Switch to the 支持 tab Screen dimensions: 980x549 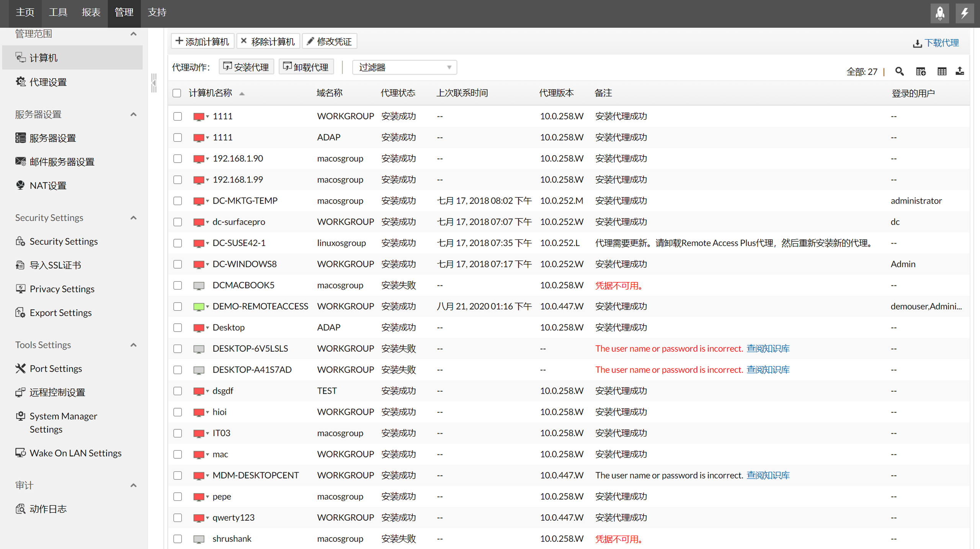pyautogui.click(x=157, y=13)
